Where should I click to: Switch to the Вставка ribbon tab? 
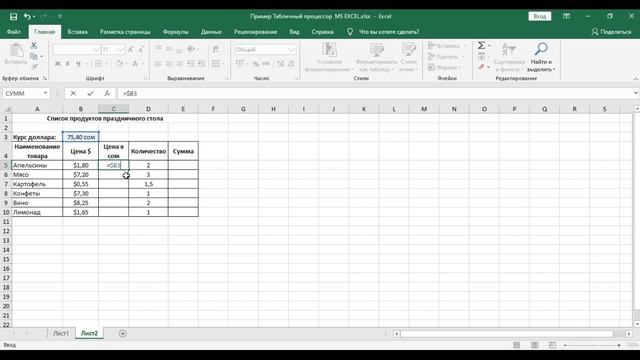78,32
